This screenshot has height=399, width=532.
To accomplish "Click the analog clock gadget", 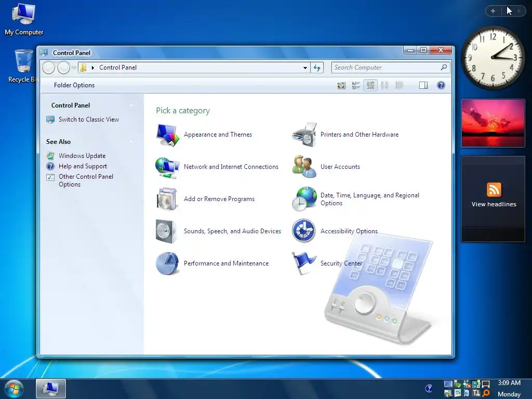I will (493, 58).
